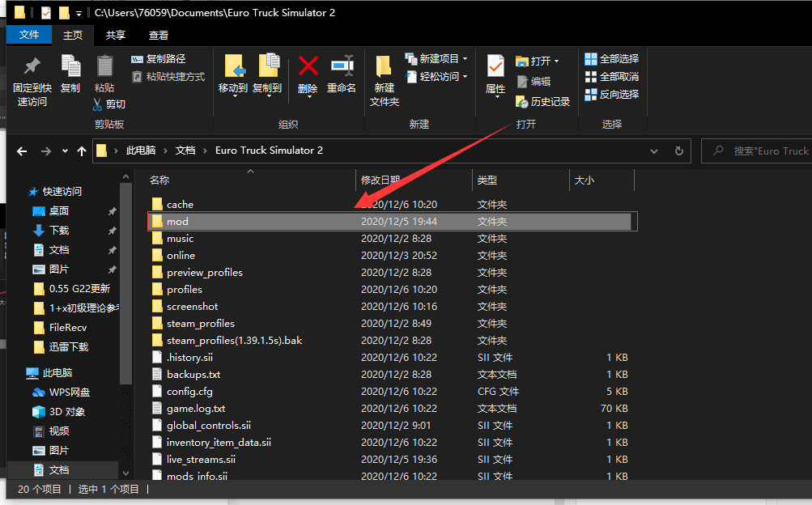Click the Paste (粘贴) ribbon icon
The height and width of the screenshot is (505, 812).
click(104, 66)
